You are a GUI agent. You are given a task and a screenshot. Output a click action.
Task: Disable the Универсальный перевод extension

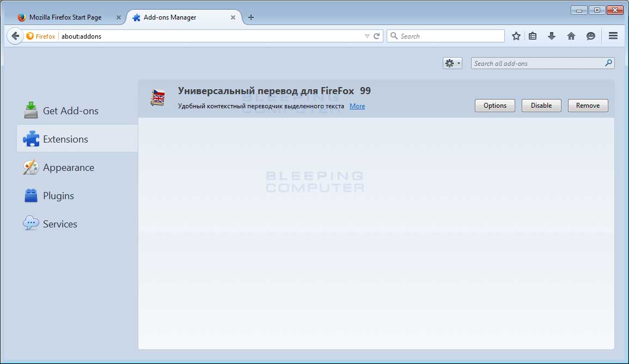[x=541, y=106]
